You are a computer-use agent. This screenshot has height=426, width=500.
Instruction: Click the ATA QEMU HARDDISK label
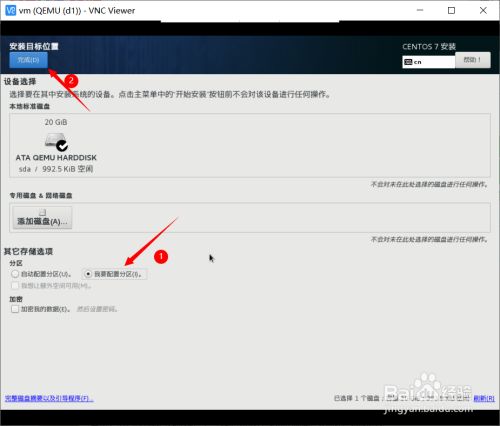[56, 158]
